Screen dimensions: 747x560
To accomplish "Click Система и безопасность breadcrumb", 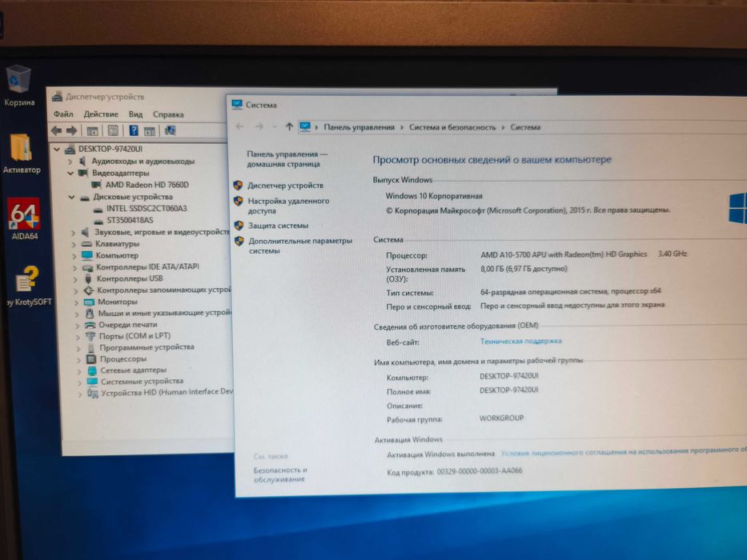I will point(452,127).
